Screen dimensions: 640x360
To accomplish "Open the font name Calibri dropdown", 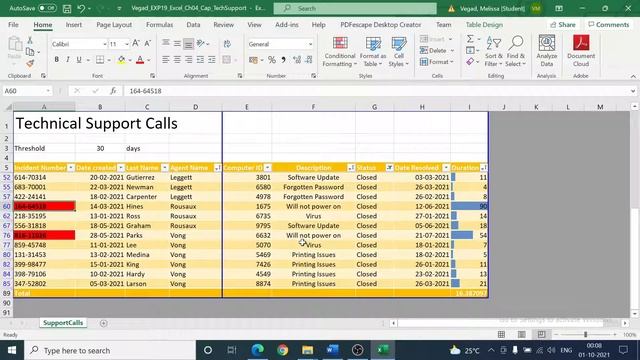I will pos(104,44).
